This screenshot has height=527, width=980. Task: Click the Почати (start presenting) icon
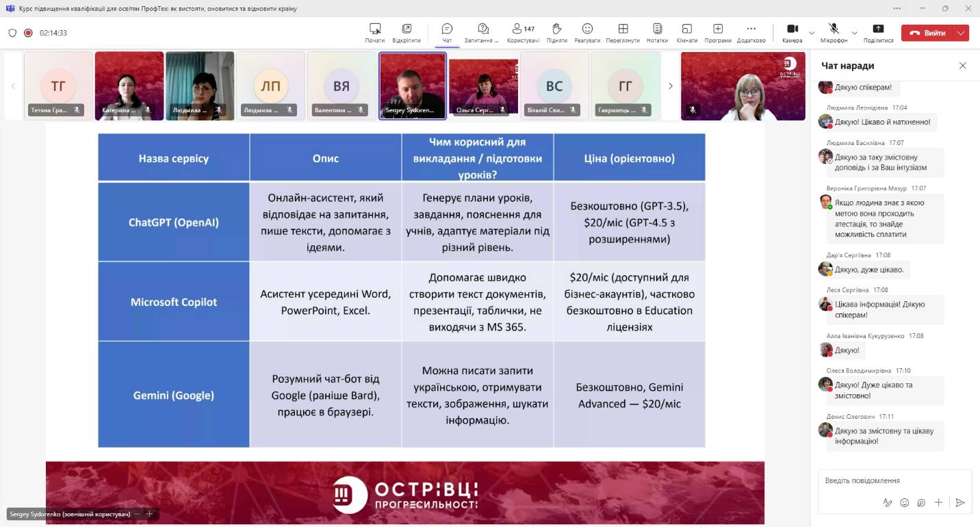pyautogui.click(x=375, y=29)
